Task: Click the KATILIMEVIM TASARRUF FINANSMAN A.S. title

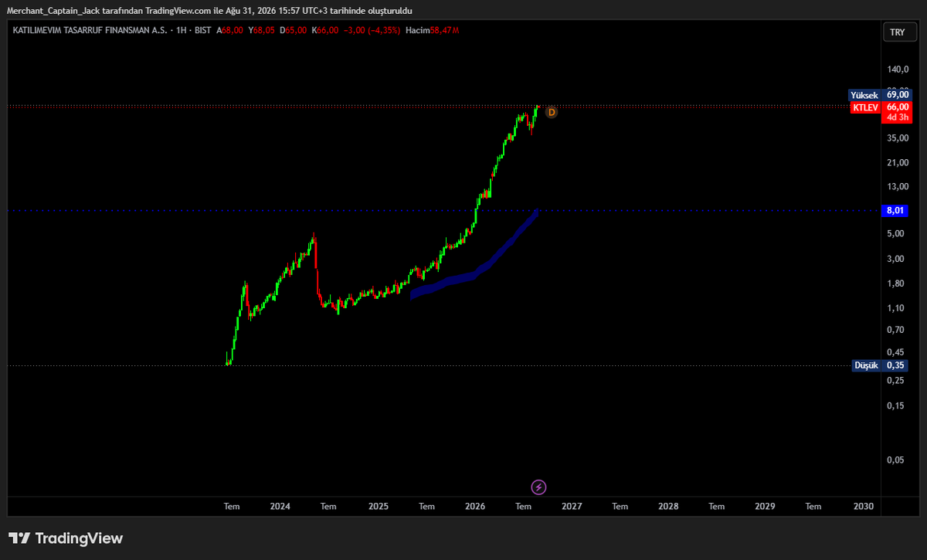Action: [x=89, y=31]
